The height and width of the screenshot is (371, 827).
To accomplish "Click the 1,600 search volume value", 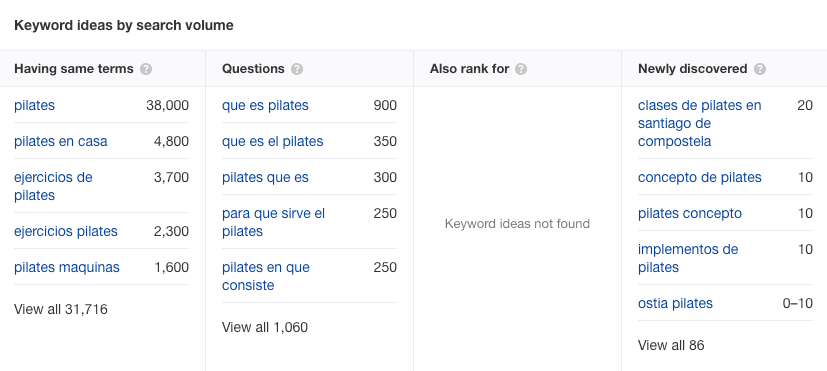I will coord(171,267).
